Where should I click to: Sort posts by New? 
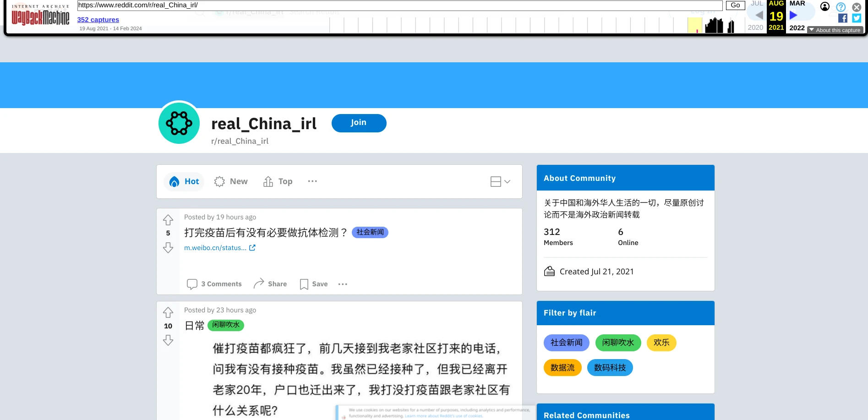[x=231, y=182]
